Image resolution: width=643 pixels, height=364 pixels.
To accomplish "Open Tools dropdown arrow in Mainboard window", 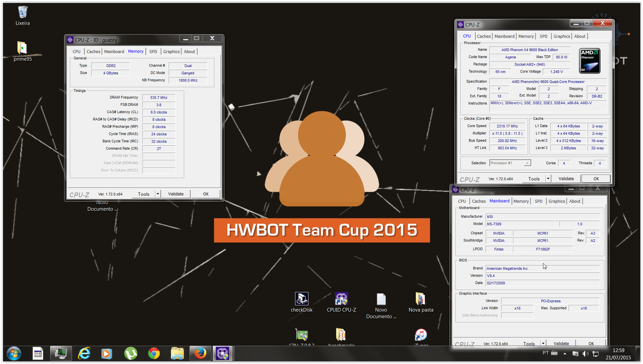I will 543,343.
